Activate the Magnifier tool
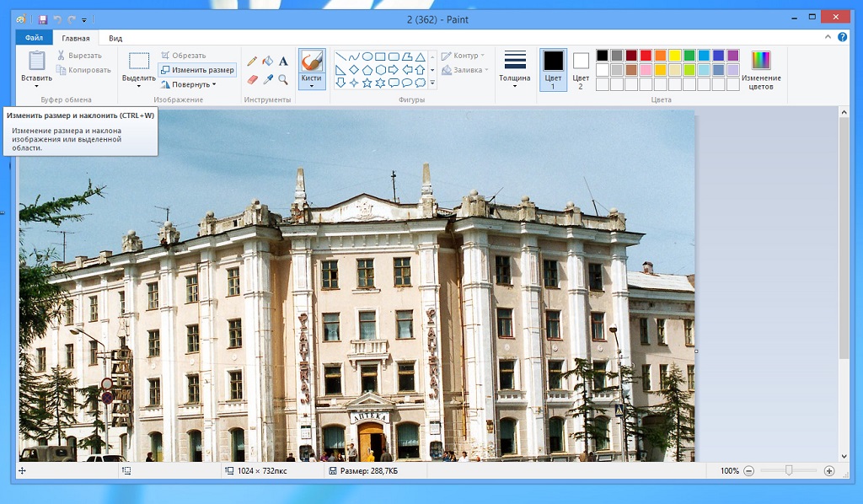The height and width of the screenshot is (504, 863). point(283,79)
